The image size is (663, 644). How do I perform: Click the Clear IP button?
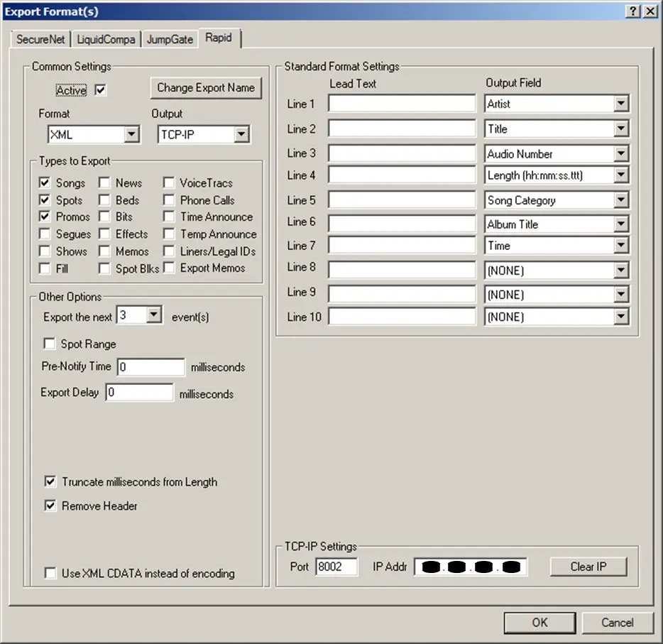point(588,566)
